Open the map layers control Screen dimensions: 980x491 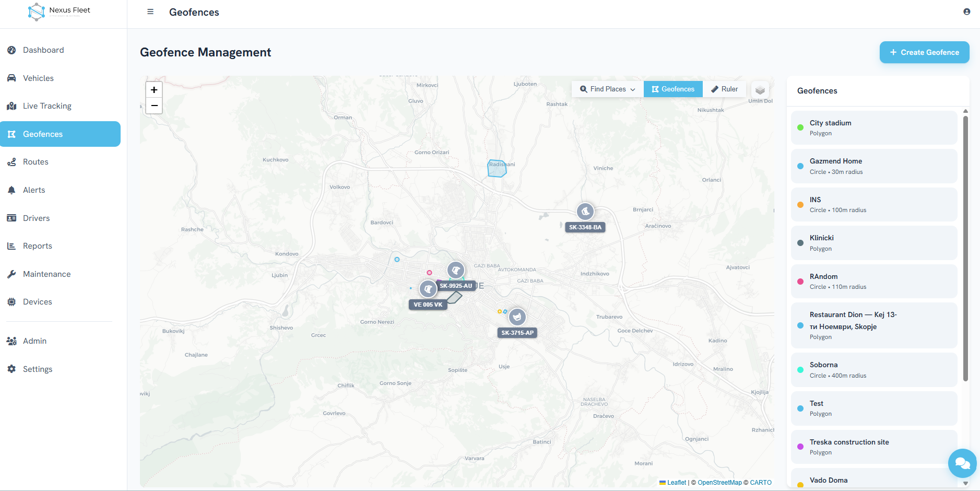coord(760,90)
